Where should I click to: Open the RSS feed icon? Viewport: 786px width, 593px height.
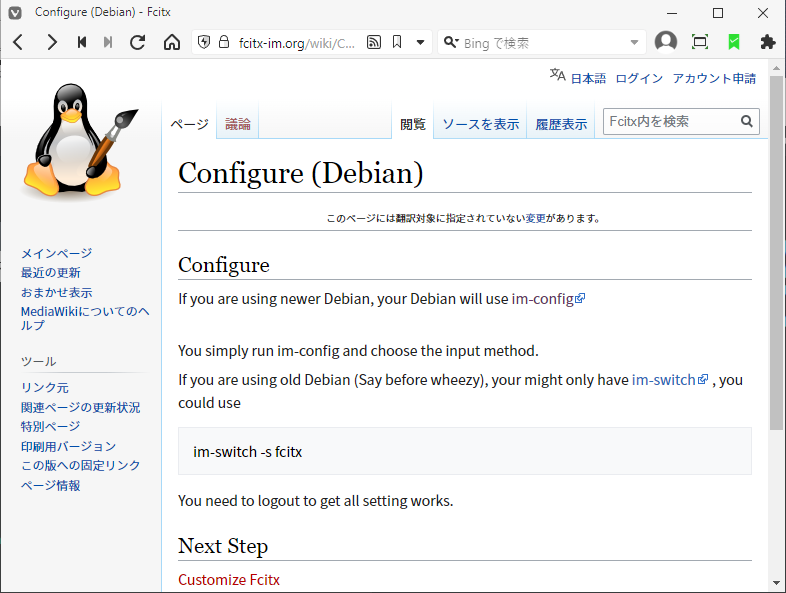click(374, 42)
